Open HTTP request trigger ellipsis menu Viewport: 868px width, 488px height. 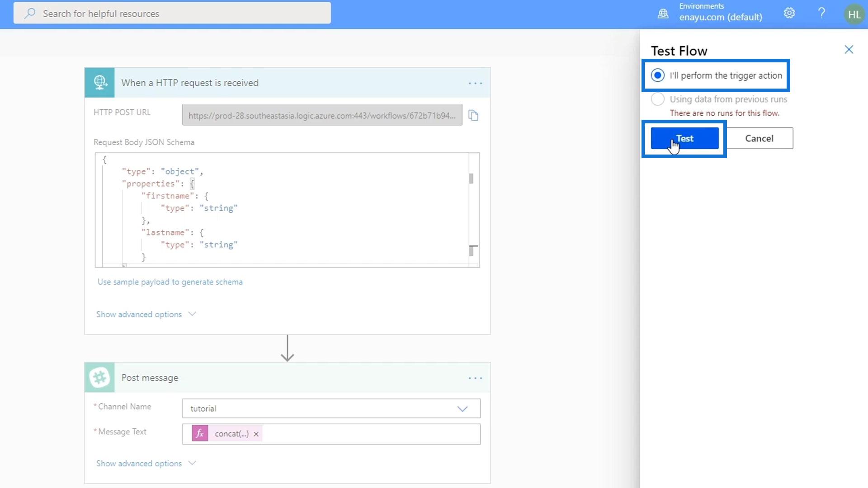point(475,83)
